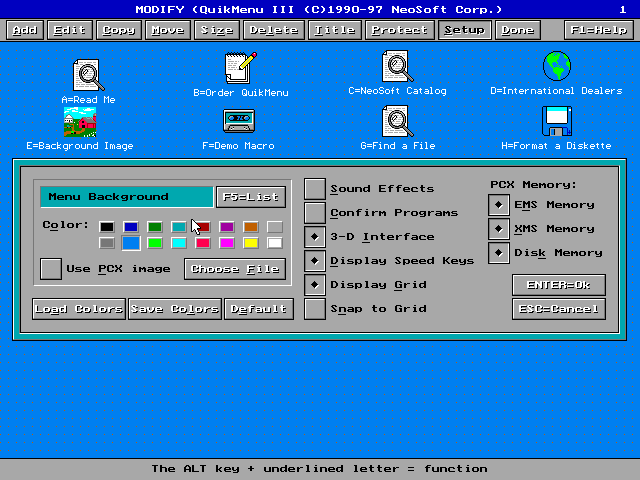Pick the bright green color swatch
The width and height of the screenshot is (640, 480).
155,243
